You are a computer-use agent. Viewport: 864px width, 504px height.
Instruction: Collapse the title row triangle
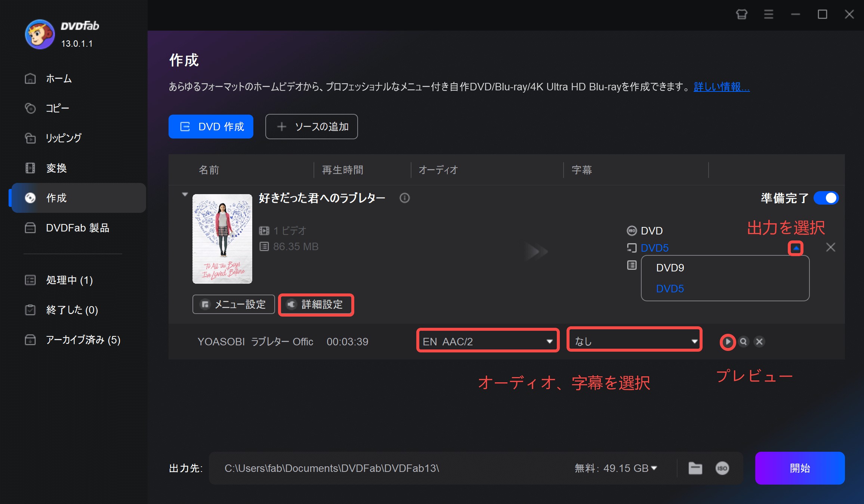(185, 195)
